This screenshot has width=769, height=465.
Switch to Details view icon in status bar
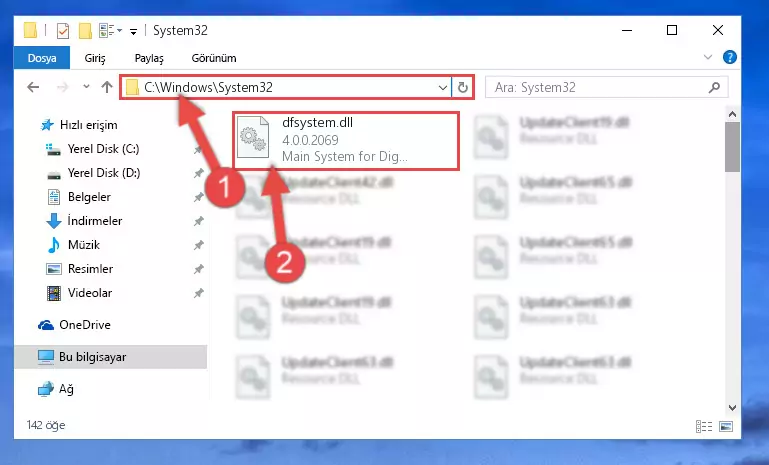click(x=704, y=426)
